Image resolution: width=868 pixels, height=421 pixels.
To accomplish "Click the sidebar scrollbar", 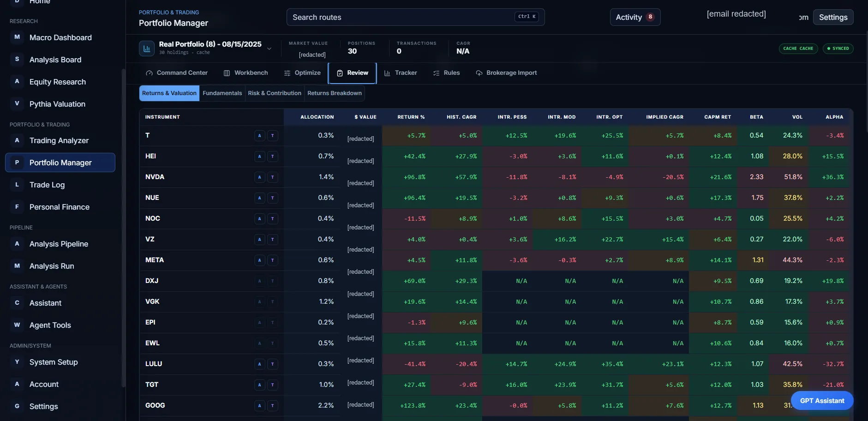I will point(123,229).
